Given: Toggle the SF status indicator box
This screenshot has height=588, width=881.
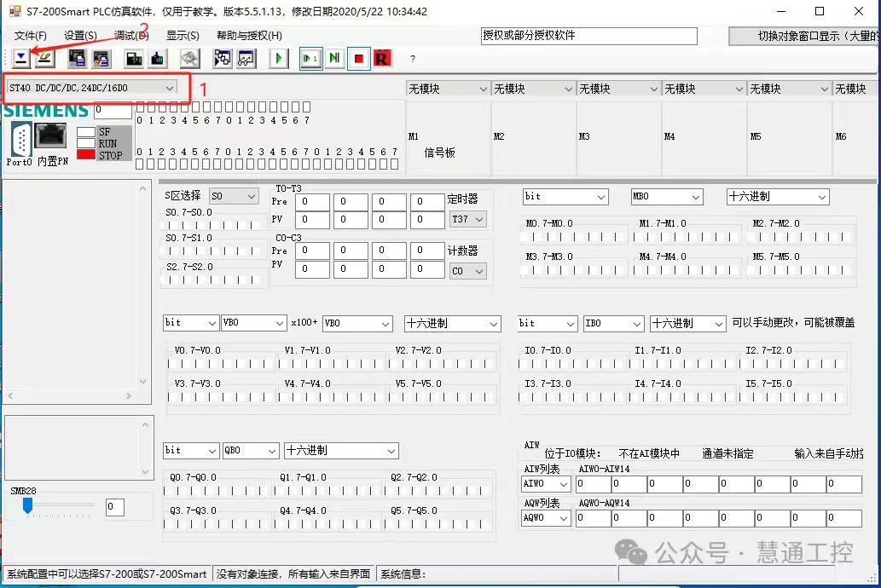Looking at the screenshot, I should 86,133.
